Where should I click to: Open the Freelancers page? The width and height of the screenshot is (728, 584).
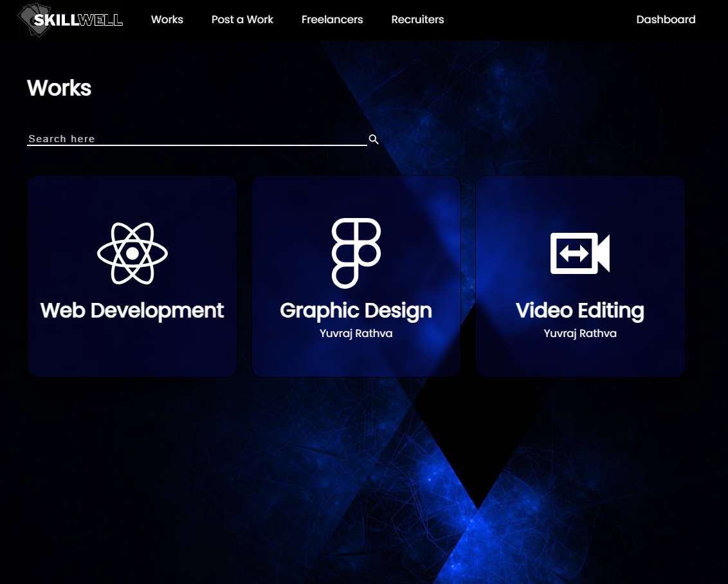pos(332,19)
